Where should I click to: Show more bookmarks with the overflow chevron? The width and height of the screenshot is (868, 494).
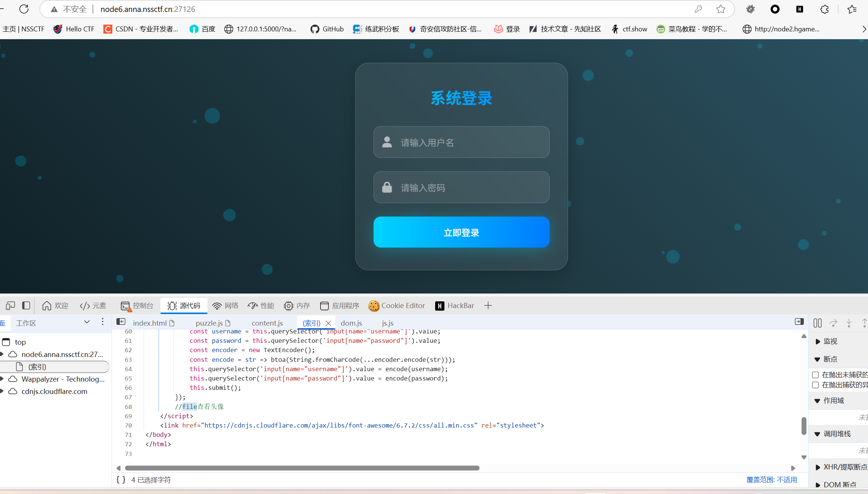[864, 29]
